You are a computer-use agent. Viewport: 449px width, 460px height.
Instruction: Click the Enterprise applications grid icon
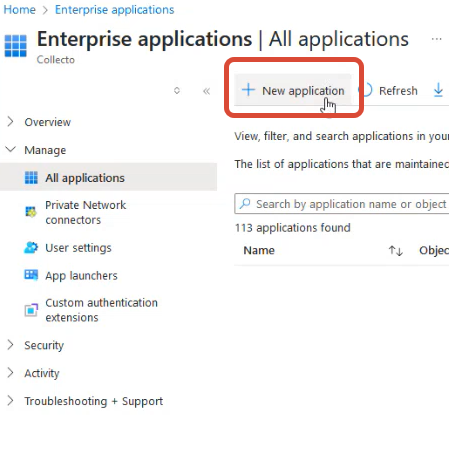pyautogui.click(x=15, y=46)
